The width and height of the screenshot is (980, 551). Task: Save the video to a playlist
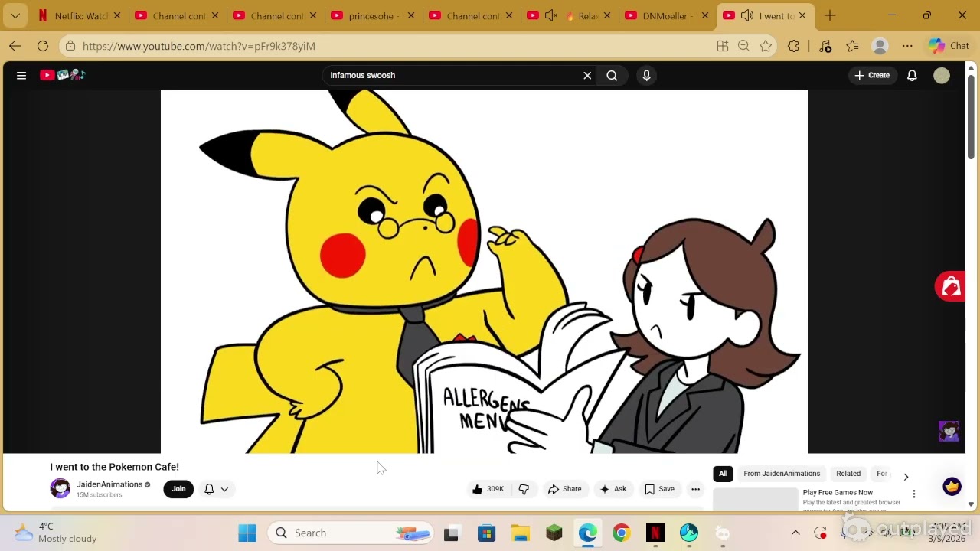pos(659,489)
